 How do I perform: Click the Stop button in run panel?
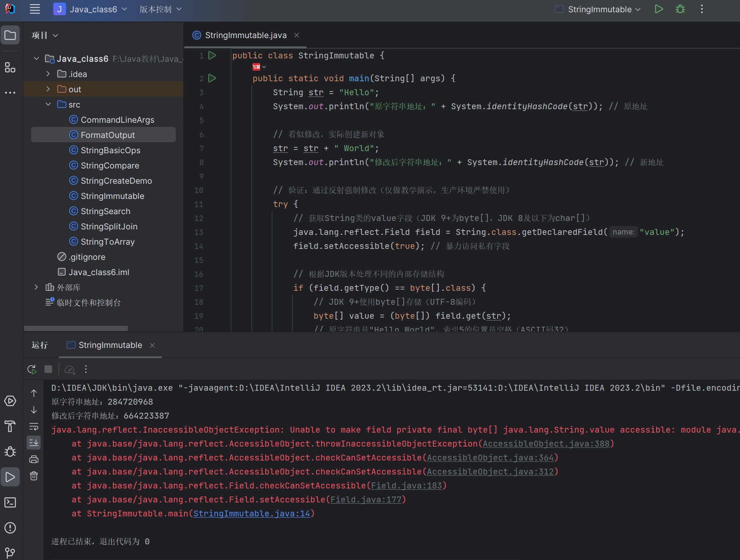tap(48, 369)
